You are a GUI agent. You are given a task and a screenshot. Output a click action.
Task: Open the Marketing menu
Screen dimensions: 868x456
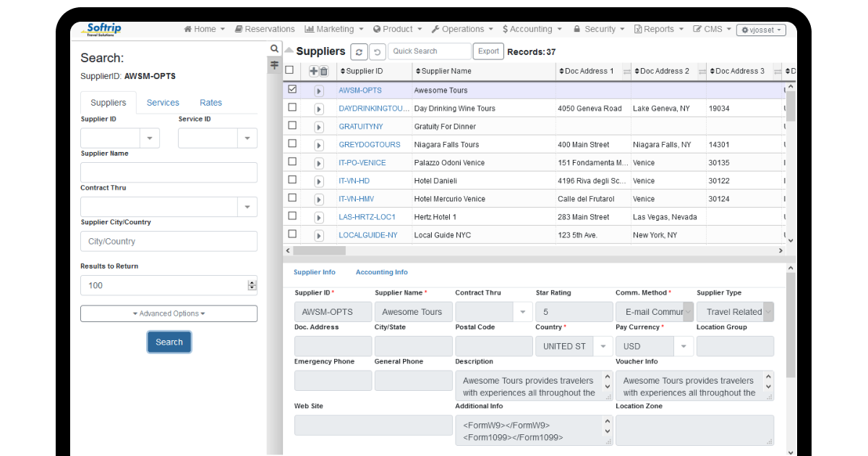[x=334, y=29]
